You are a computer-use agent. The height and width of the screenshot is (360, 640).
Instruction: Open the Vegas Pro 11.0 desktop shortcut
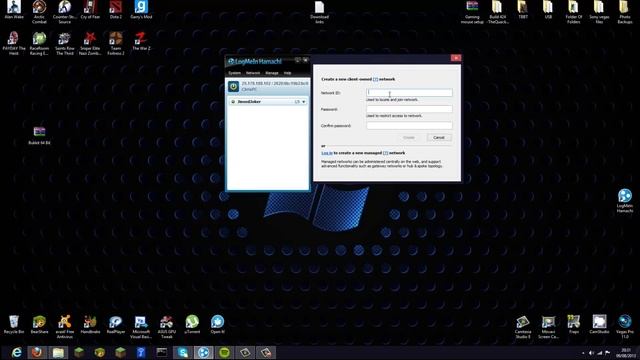(624, 327)
